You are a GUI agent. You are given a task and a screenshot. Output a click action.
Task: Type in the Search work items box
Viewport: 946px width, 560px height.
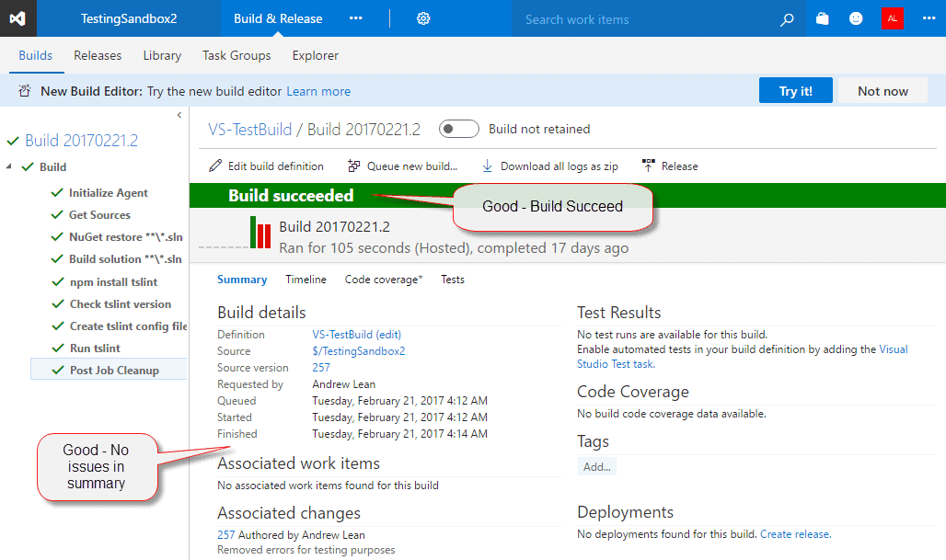point(644,19)
